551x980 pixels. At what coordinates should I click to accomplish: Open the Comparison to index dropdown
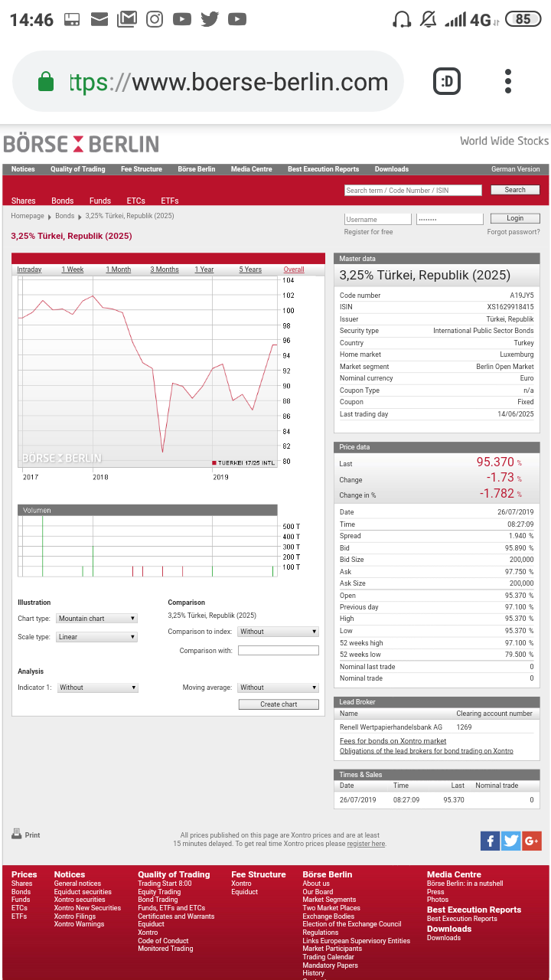click(278, 632)
